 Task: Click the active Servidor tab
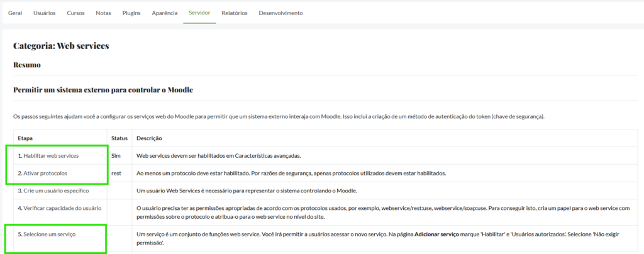coord(199,13)
